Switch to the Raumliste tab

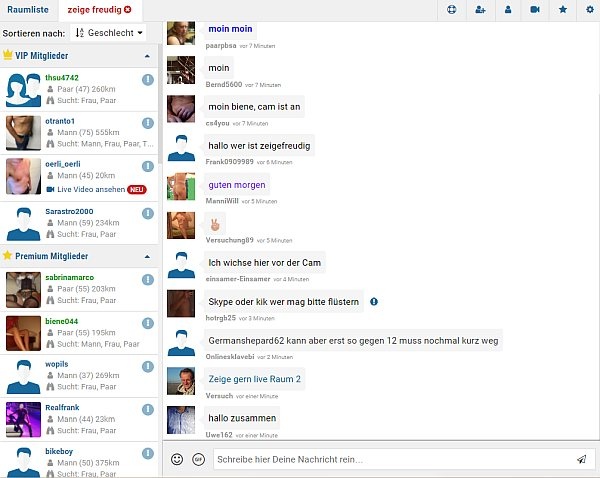coord(29,10)
